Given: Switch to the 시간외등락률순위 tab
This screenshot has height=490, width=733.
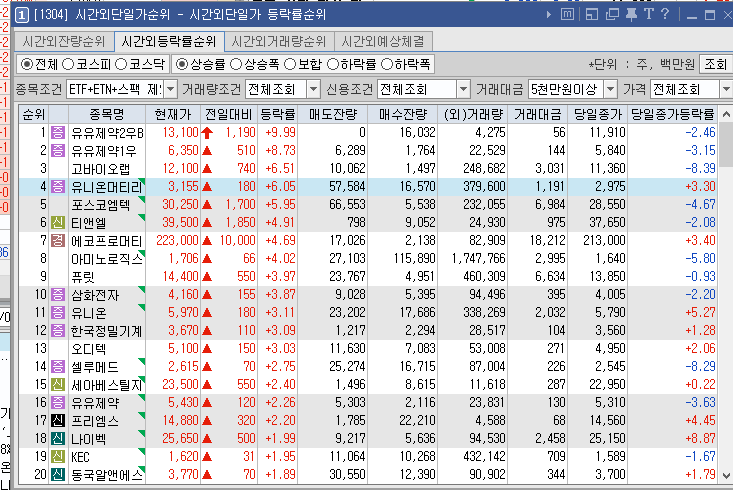Looking at the screenshot, I should (169, 41).
